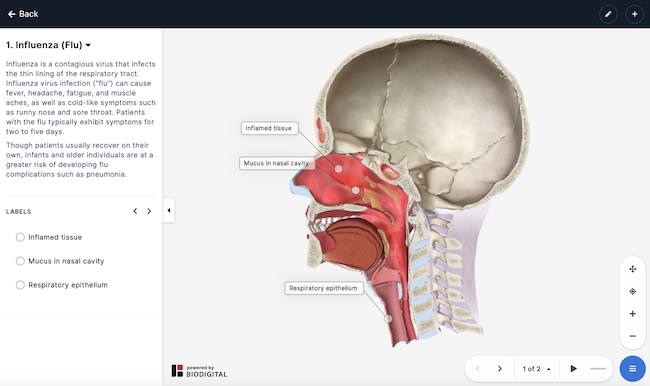This screenshot has width=650, height=386.
Task: Advance to the next chapter arrow
Action: coord(500,369)
